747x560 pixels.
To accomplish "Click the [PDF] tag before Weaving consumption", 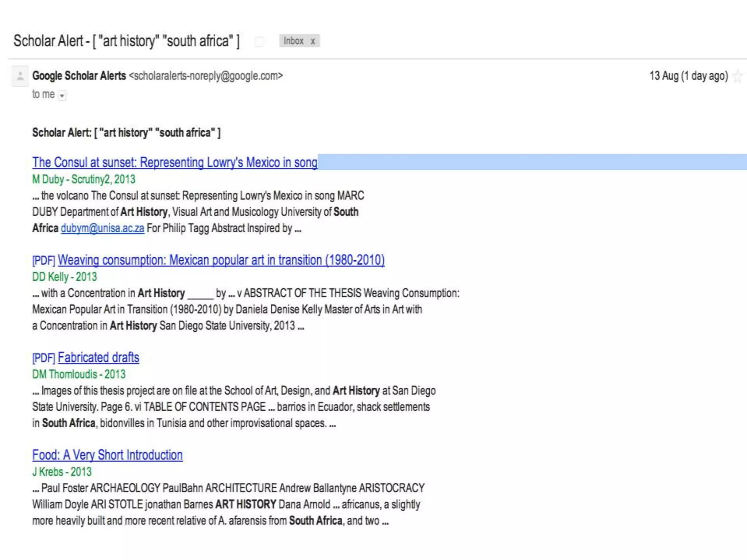I will (x=43, y=261).
